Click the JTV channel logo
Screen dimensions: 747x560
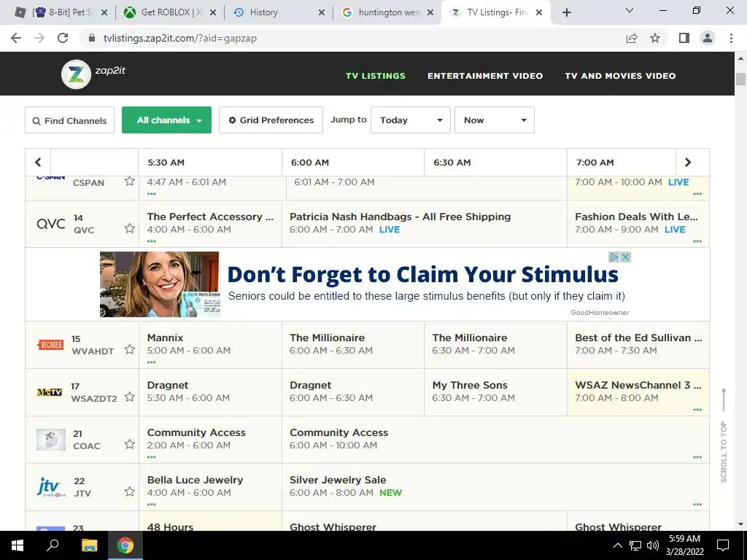(x=51, y=487)
